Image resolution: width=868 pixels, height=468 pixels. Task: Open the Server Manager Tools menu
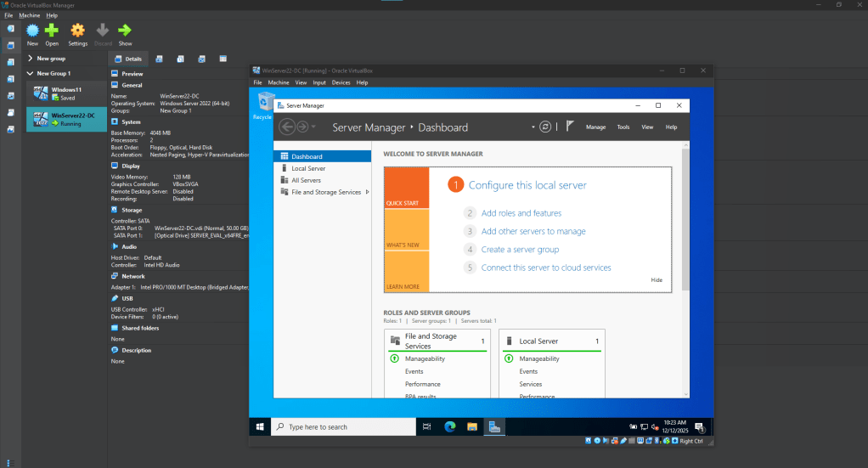coord(623,127)
